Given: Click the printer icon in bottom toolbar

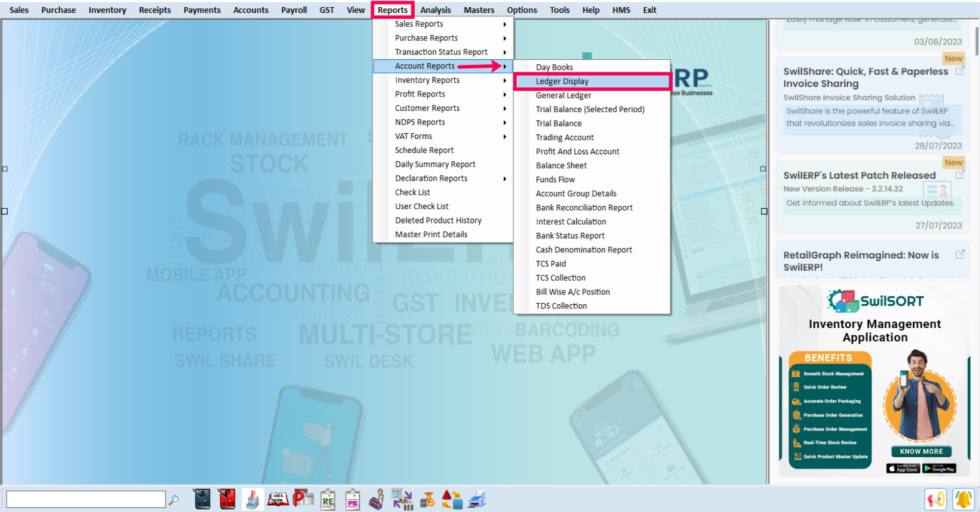Looking at the screenshot, I should click(477, 499).
